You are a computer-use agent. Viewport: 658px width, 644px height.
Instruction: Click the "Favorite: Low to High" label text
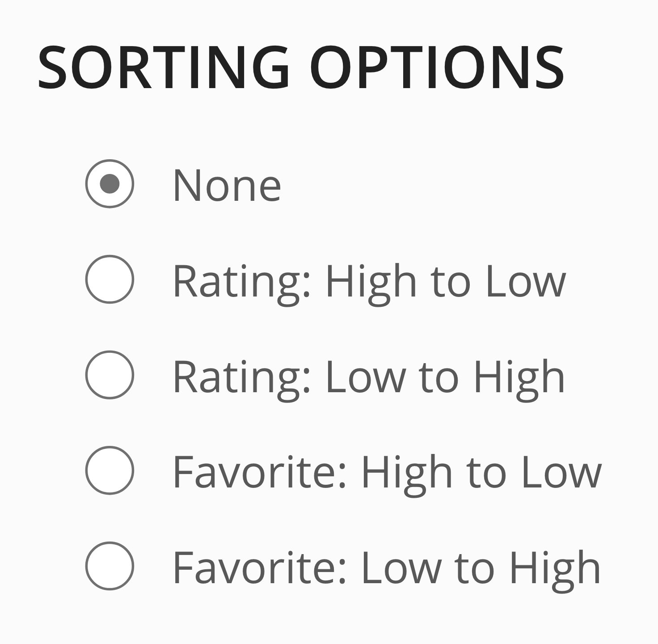coord(387,568)
